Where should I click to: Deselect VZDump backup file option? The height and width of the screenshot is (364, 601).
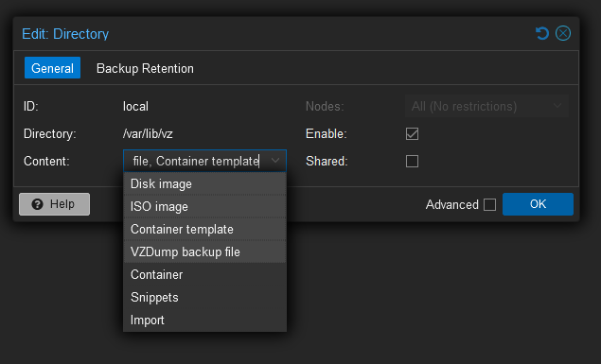(x=204, y=251)
